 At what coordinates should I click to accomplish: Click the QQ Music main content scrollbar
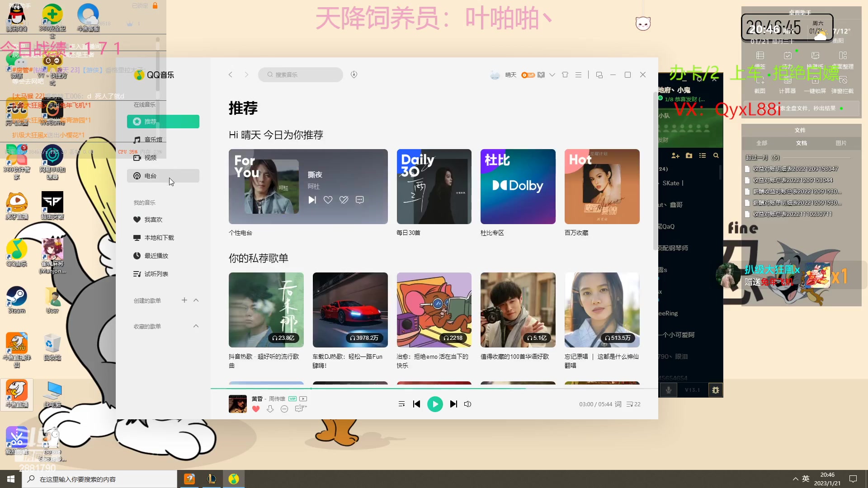tap(655, 172)
